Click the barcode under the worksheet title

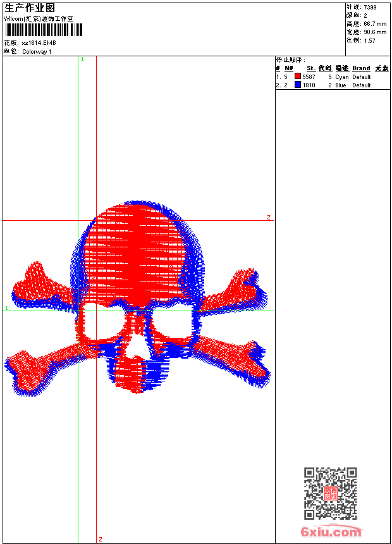42,30
